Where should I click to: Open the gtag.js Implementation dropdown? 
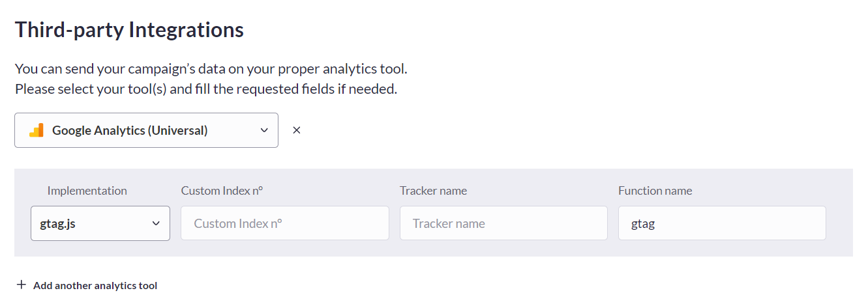pyautogui.click(x=100, y=223)
